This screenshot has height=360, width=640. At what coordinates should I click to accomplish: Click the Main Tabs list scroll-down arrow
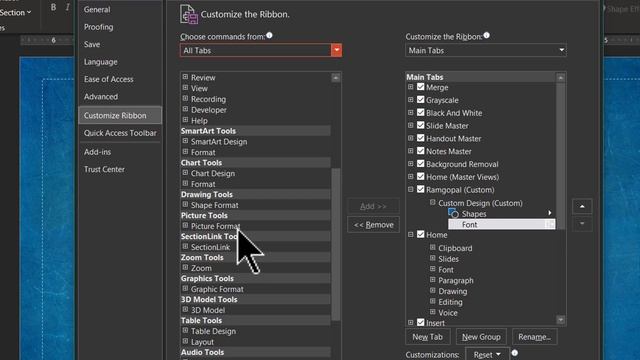coord(560,320)
